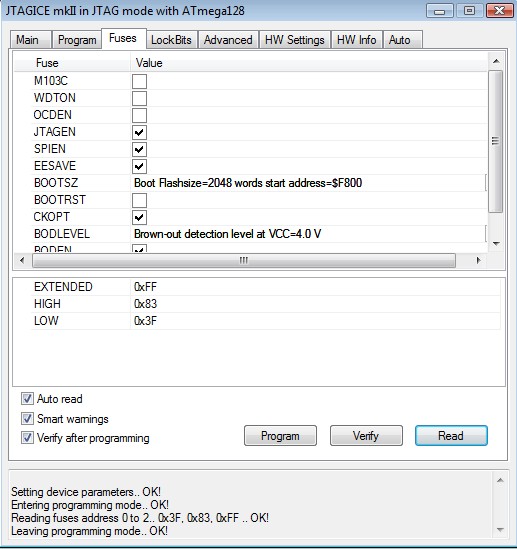Select the BOOTSZ fuse row label

(56, 183)
